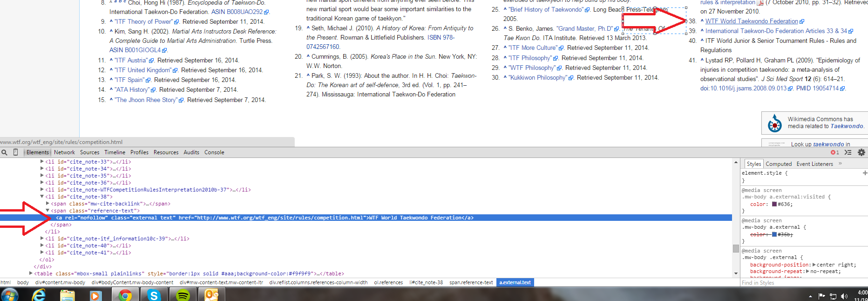Switch to Google Chrome in the taskbar
868x301 pixels.
click(125, 295)
